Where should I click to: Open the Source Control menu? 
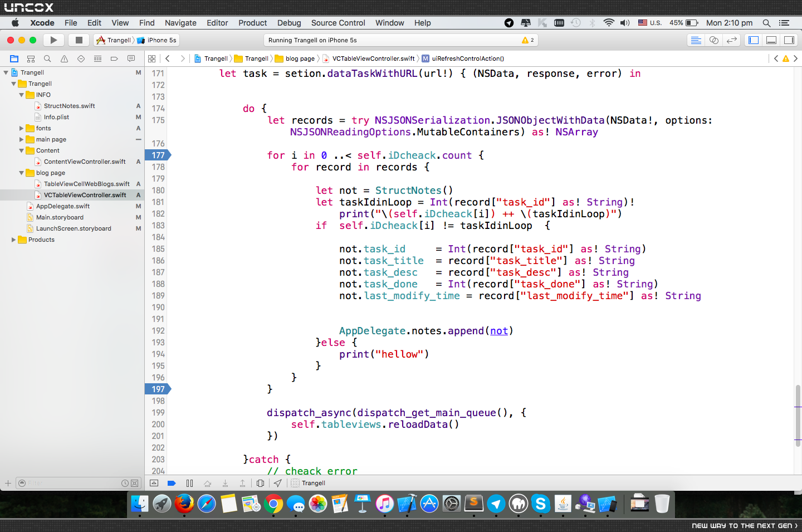point(338,23)
